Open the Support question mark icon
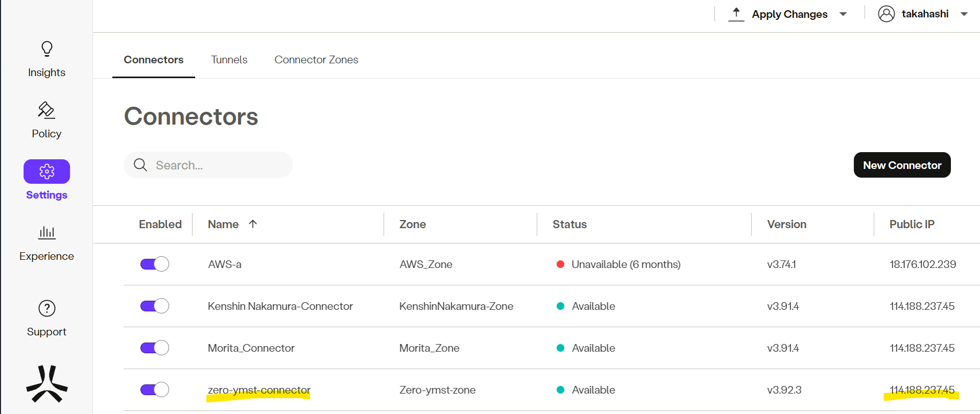This screenshot has width=980, height=414. (x=46, y=308)
